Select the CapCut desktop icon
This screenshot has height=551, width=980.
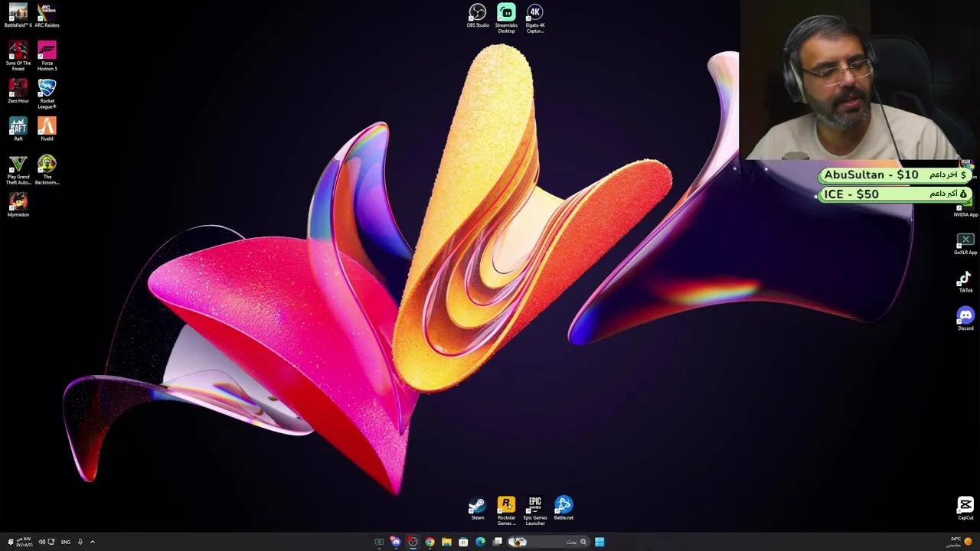tap(965, 508)
